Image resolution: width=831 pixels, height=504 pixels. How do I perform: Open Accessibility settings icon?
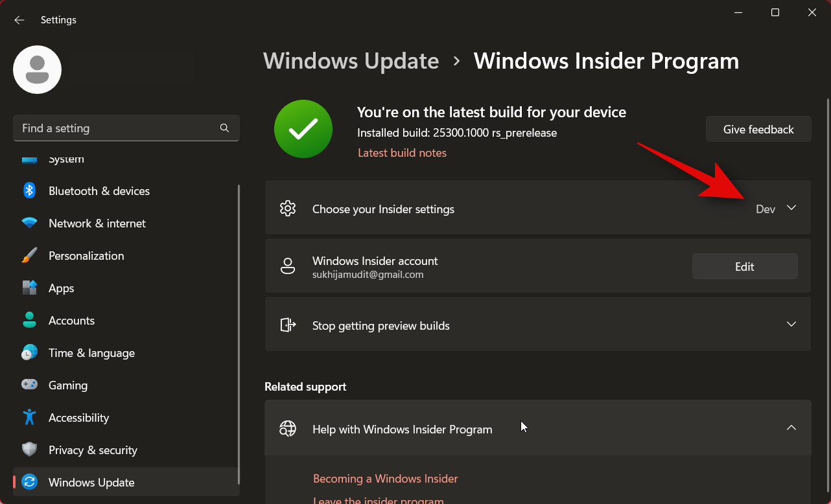coord(29,417)
